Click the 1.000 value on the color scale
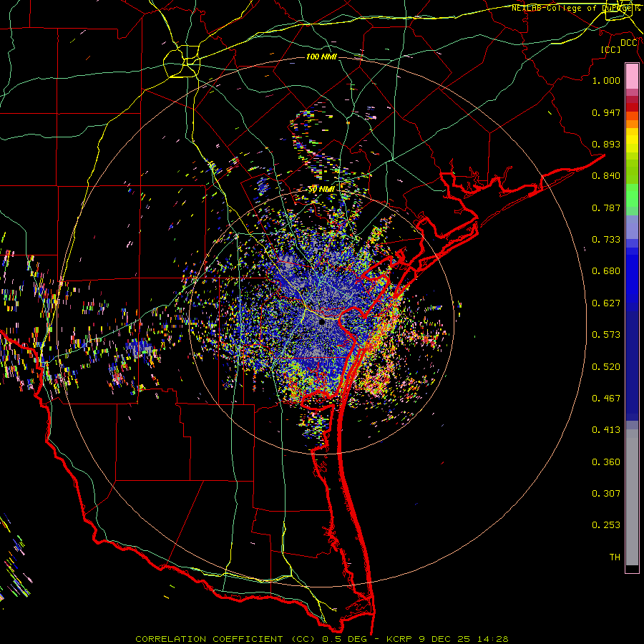This screenshot has height=644, width=644. click(606, 80)
